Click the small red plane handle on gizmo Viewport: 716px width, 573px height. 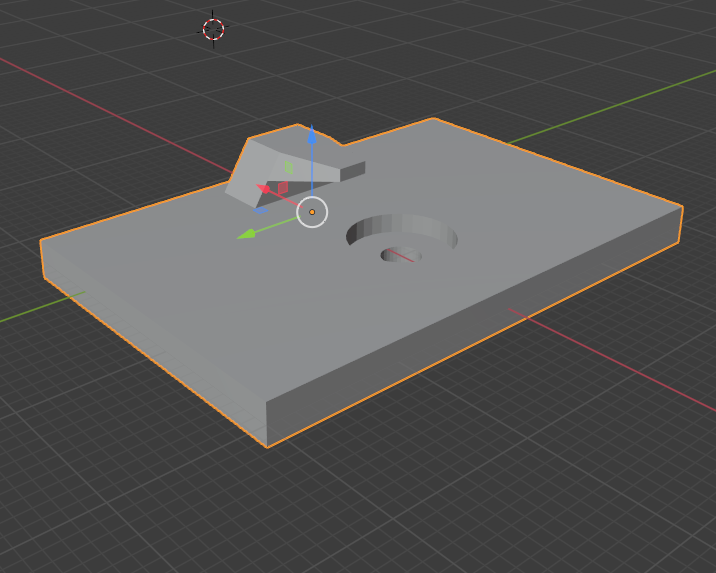pyautogui.click(x=283, y=188)
